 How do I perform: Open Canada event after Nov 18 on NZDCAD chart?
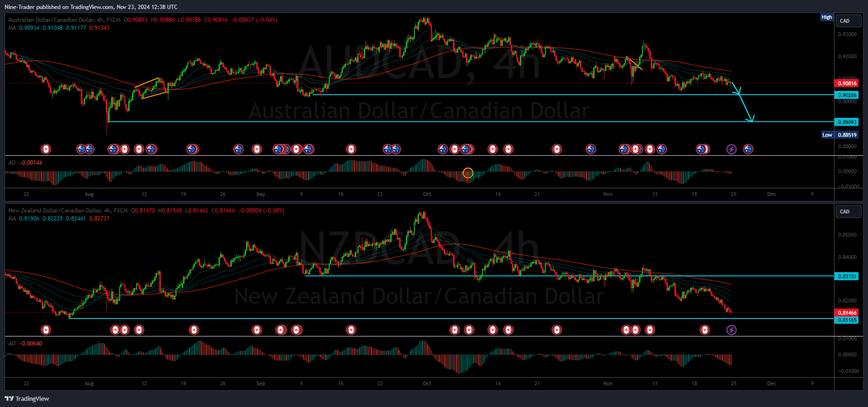tap(705, 330)
